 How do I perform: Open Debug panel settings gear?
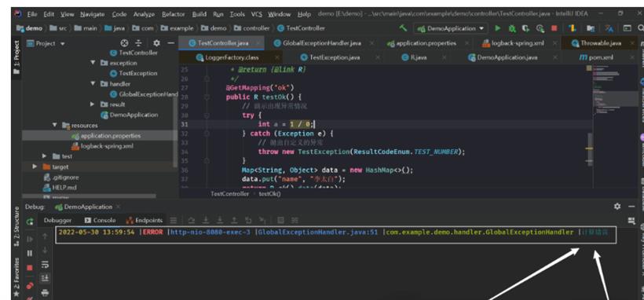point(617,207)
